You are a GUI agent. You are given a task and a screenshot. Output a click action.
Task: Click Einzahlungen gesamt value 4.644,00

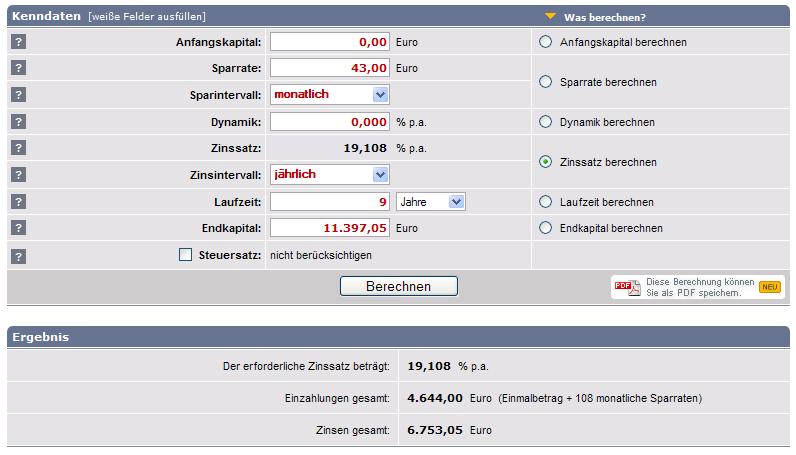pos(435,398)
